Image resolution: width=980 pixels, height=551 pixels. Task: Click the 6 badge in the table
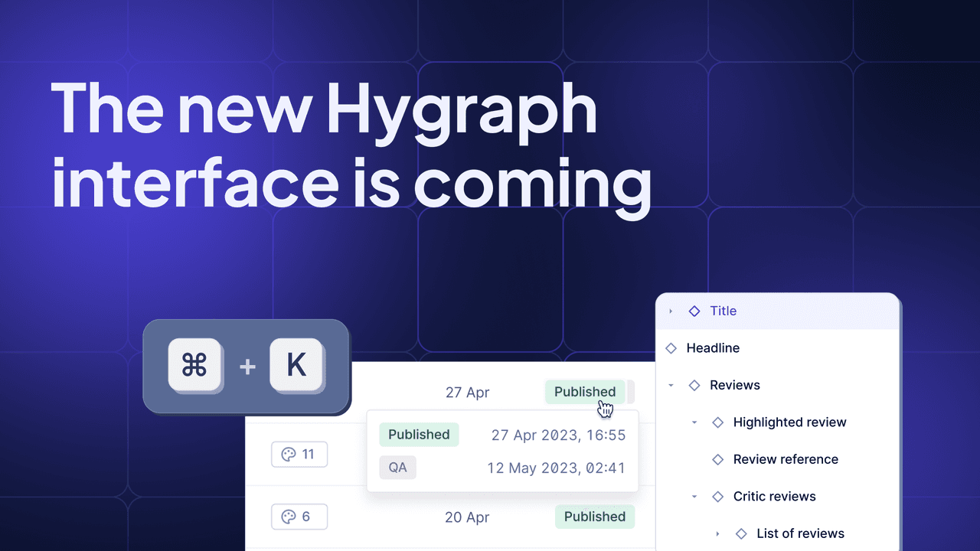299,517
